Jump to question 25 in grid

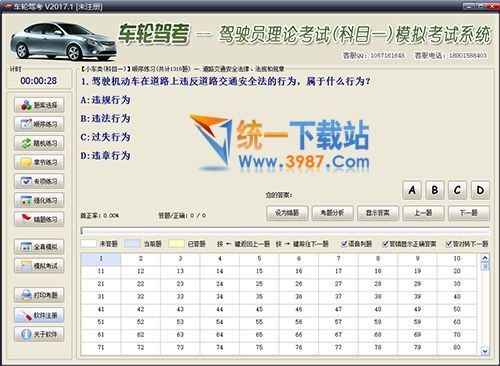coord(259,284)
